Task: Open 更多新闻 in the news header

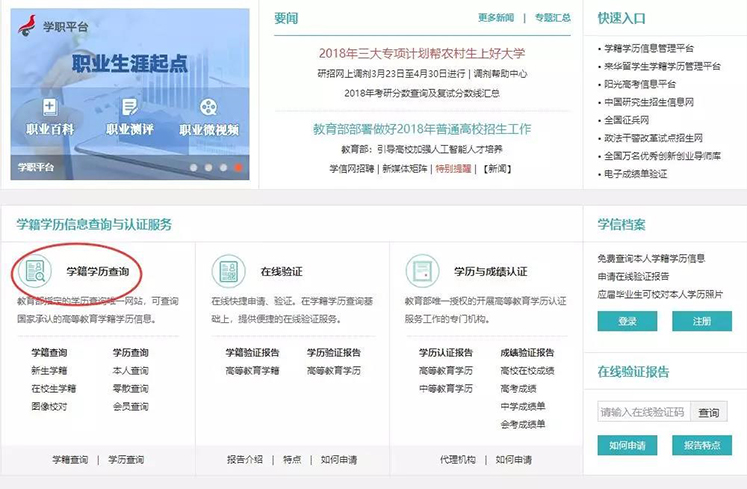Action: 495,18
